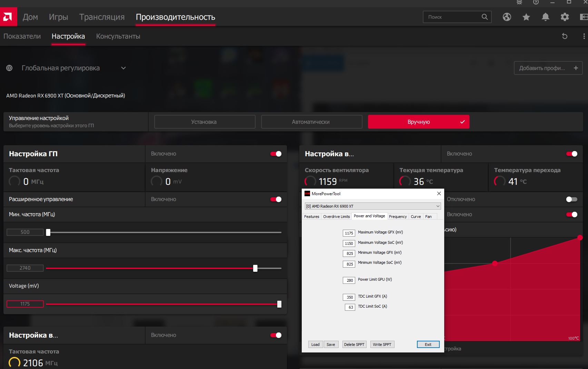Toggle the tuning switch above the 2106 МГц readout

(x=276, y=335)
